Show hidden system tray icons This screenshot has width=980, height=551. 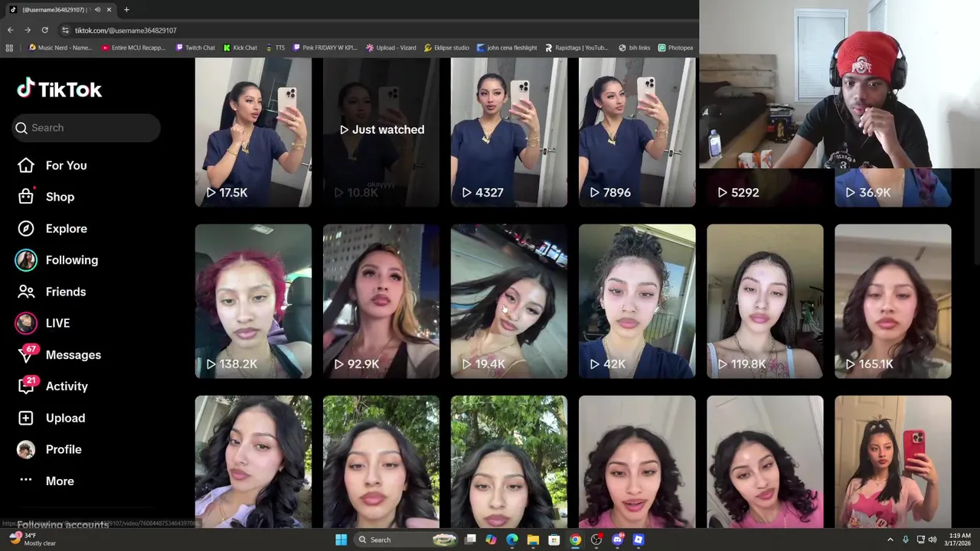(x=890, y=540)
